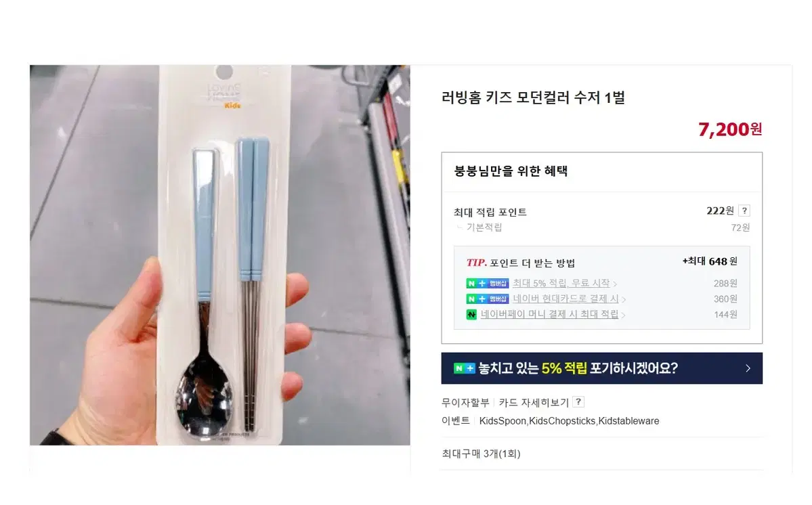The image size is (812, 505).
Task: Click the N+ 멤버십 badge before 최대 5% 적립
Action: tap(488, 284)
